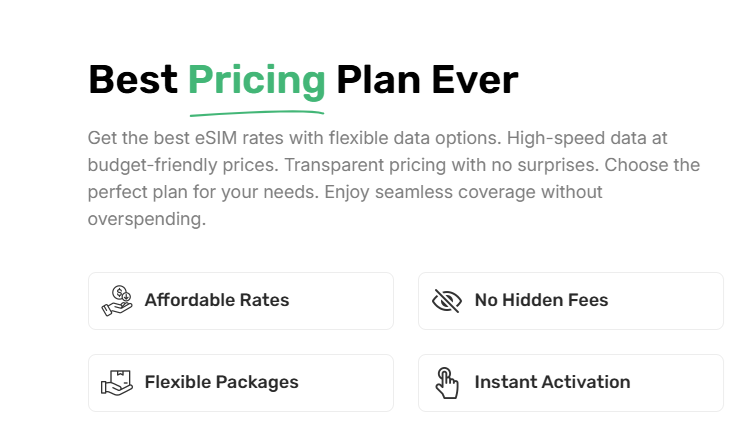
Task: Click the finger tap icon
Action: coord(446,383)
